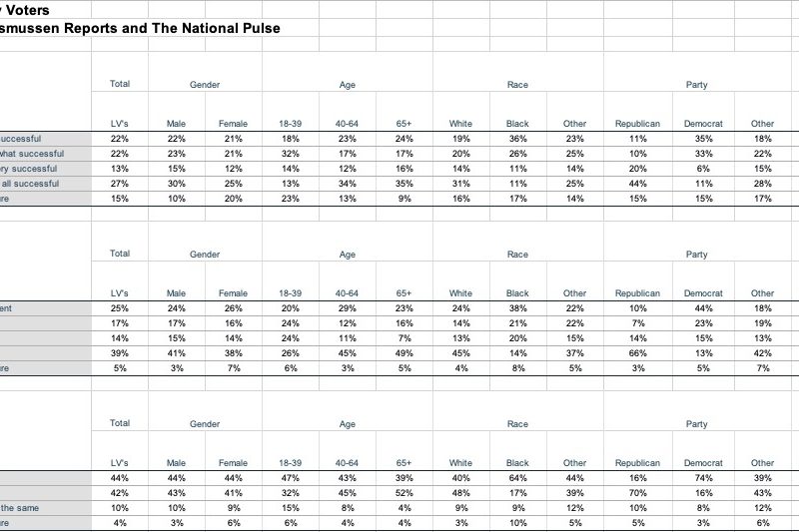799x532 pixels.
Task: Select the 66% Republican cell
Action: point(637,352)
